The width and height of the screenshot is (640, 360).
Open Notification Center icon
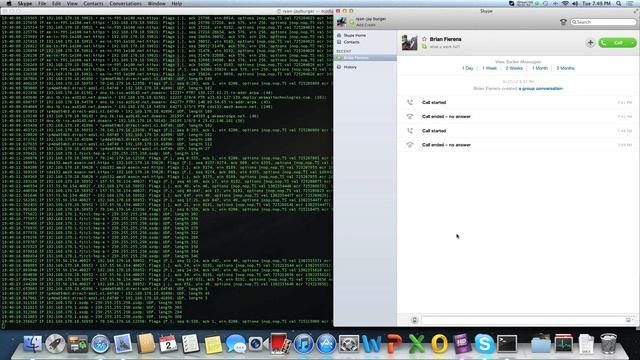pyautogui.click(x=630, y=3)
